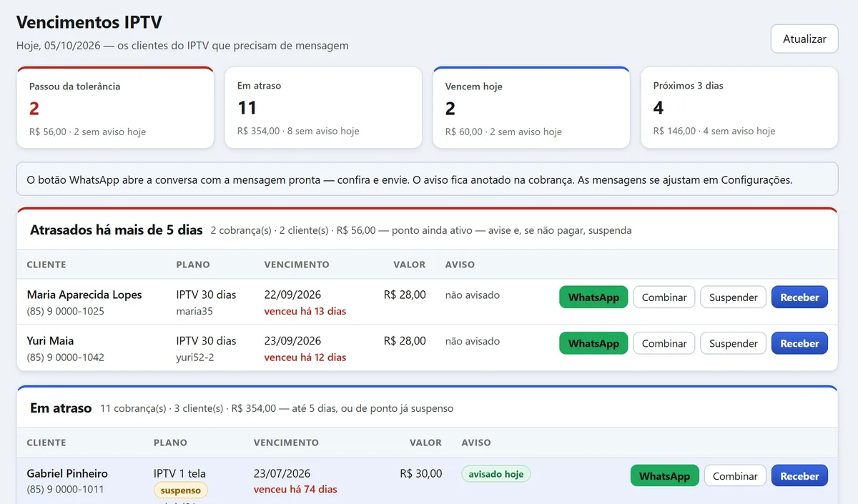
Task: Click the "venceu há 13 dias" text
Action: pyautogui.click(x=305, y=312)
